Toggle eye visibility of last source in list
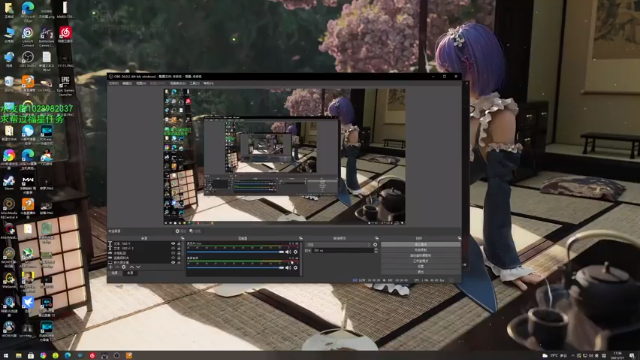 pos(173,262)
